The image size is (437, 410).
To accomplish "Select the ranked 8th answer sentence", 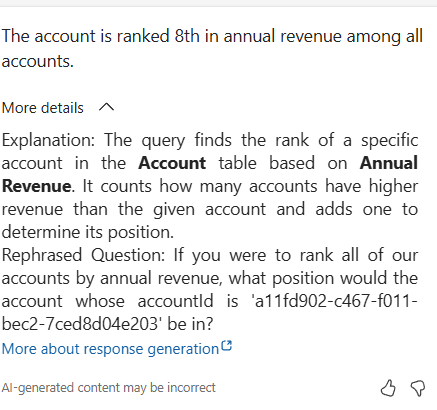I will point(212,48).
